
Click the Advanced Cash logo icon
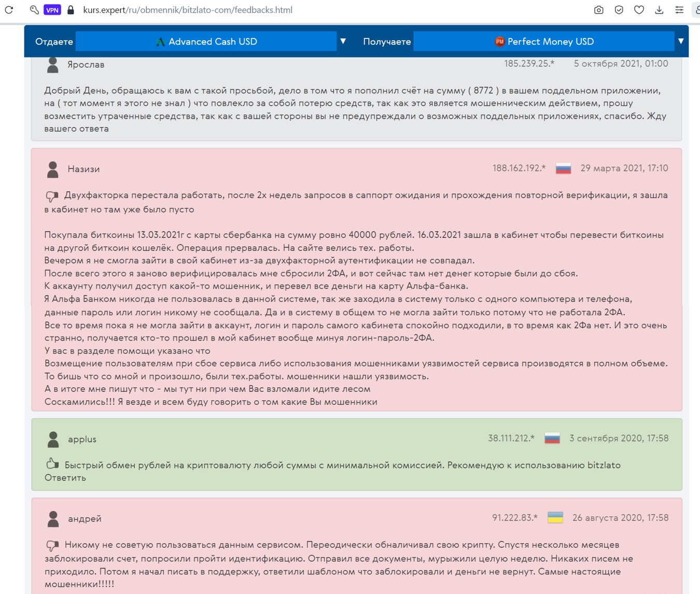[x=160, y=41]
